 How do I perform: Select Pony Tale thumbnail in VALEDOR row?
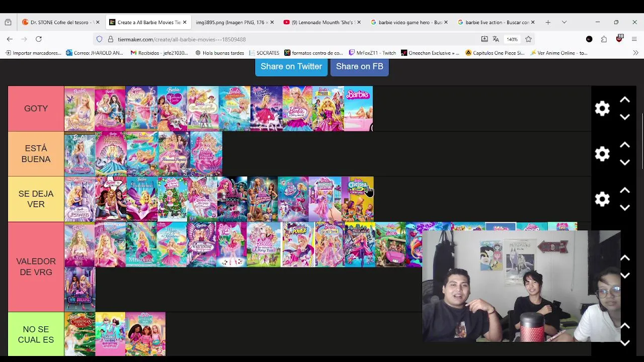264,244
